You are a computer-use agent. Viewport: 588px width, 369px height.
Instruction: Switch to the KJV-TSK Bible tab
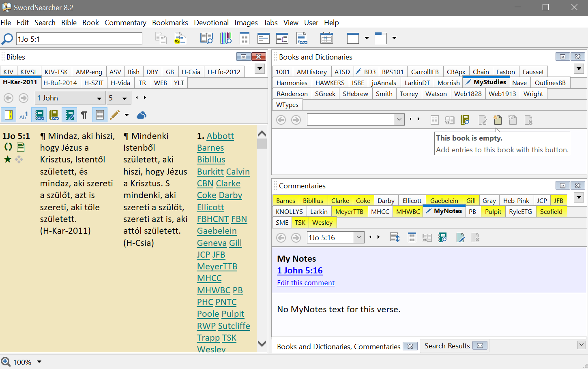(x=56, y=72)
